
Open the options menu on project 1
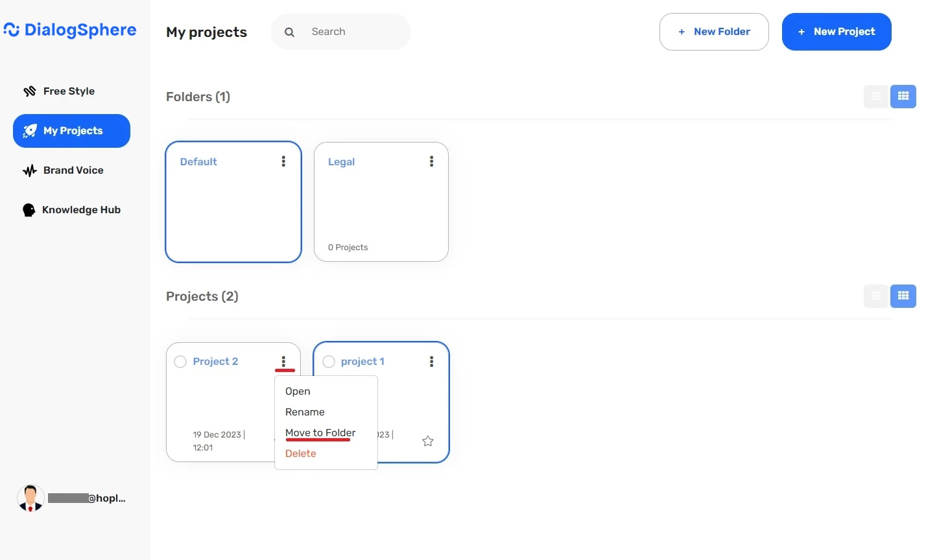coord(431,361)
